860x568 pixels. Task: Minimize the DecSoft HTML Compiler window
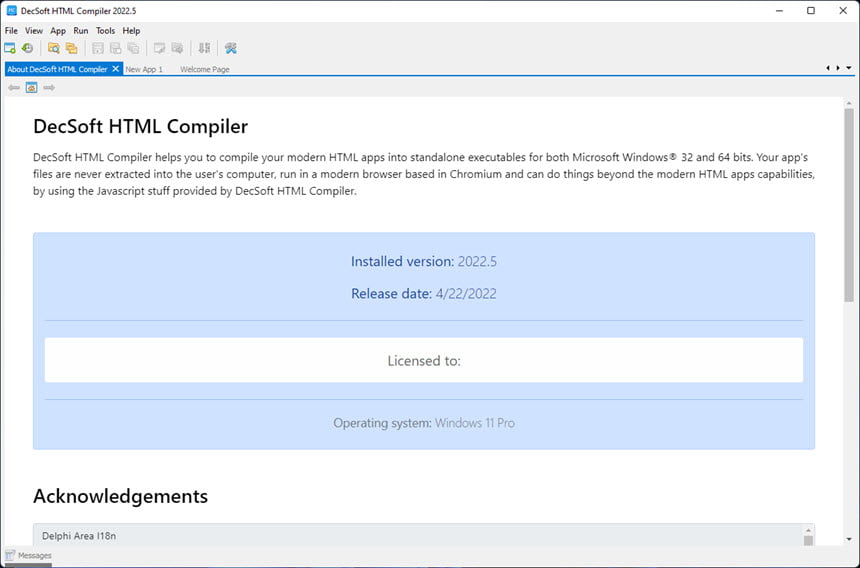coord(779,10)
